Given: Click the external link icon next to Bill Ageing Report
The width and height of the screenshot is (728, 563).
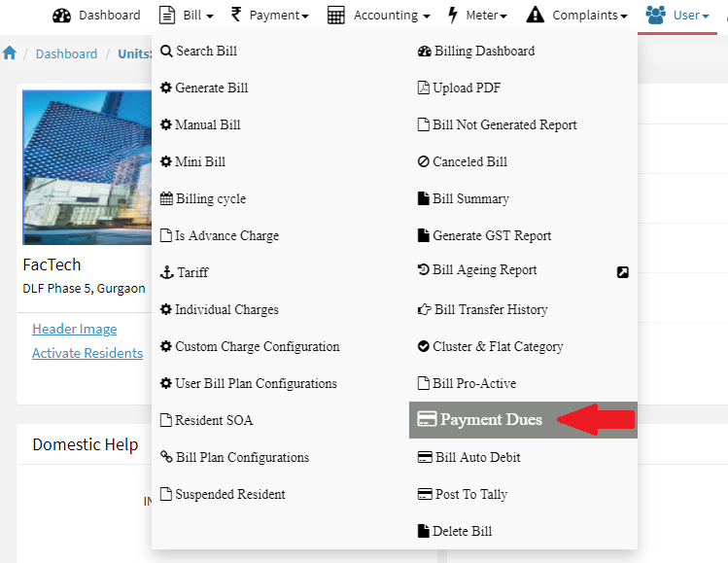Looking at the screenshot, I should pos(623,272).
